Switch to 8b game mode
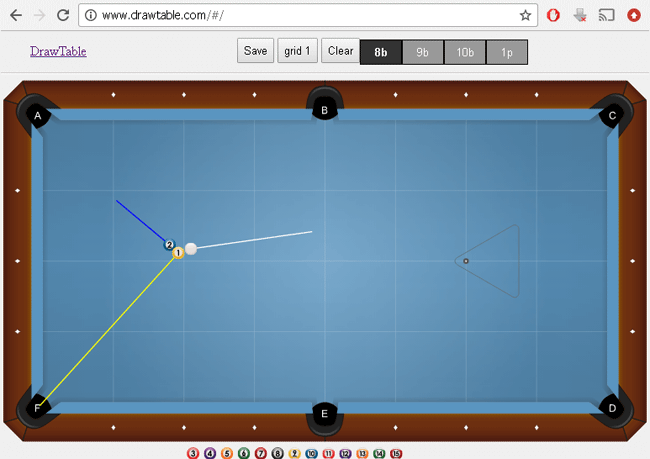 coord(381,52)
